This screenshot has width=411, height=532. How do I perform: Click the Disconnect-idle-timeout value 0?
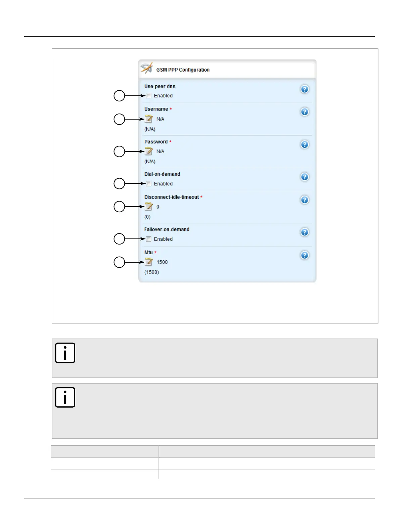point(158,207)
